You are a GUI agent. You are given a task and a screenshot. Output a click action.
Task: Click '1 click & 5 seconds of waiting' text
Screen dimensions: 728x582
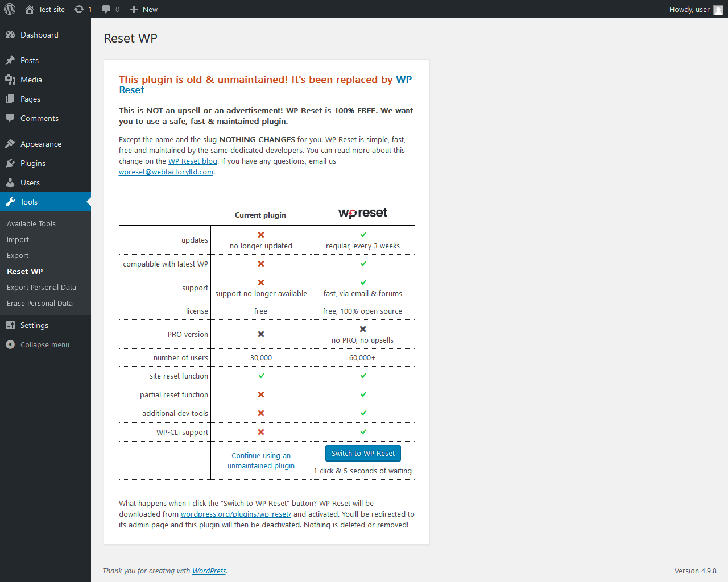(363, 471)
